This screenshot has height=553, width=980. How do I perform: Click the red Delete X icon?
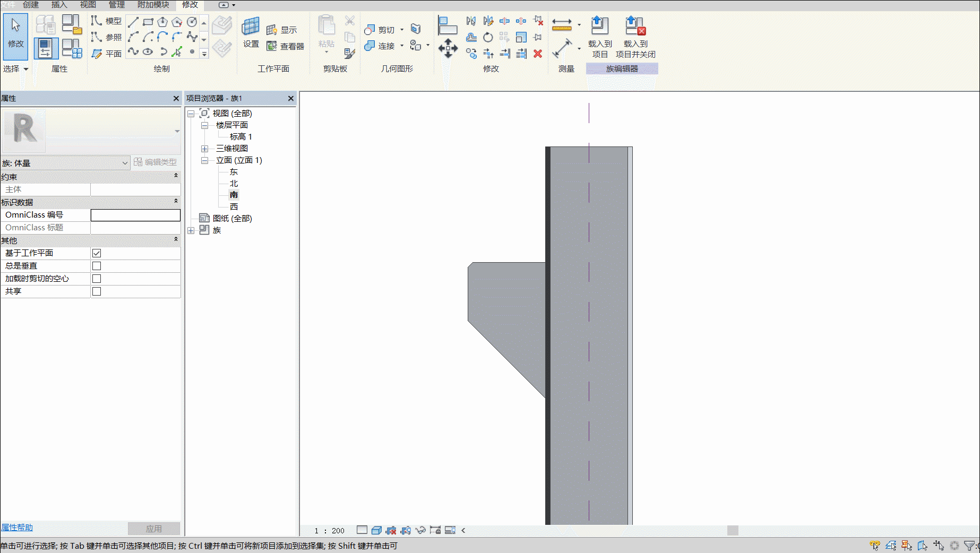pyautogui.click(x=538, y=54)
